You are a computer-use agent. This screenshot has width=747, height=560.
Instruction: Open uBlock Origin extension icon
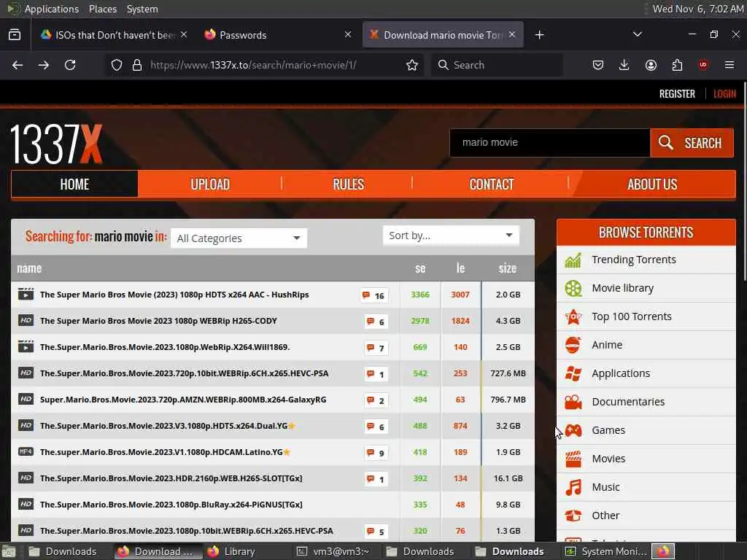click(x=703, y=65)
